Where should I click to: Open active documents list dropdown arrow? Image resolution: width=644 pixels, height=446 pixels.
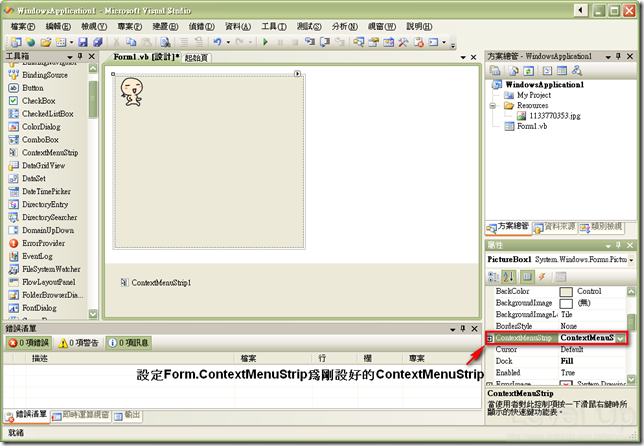coord(463,57)
